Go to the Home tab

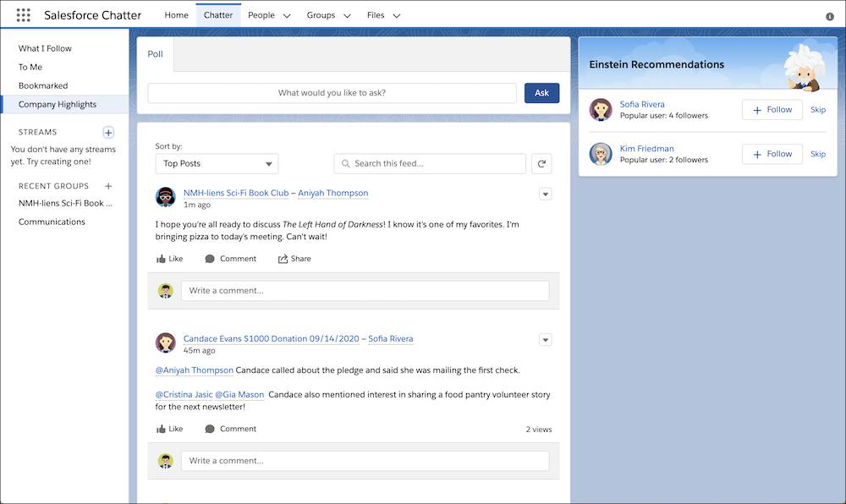pos(177,15)
